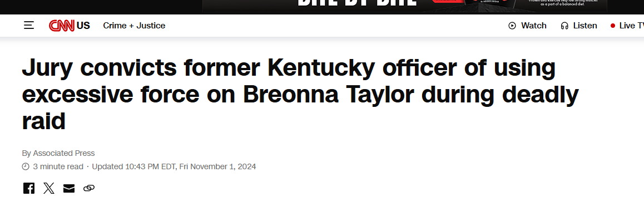Share the article on Facebook
The width and height of the screenshot is (644, 211).
[29, 188]
